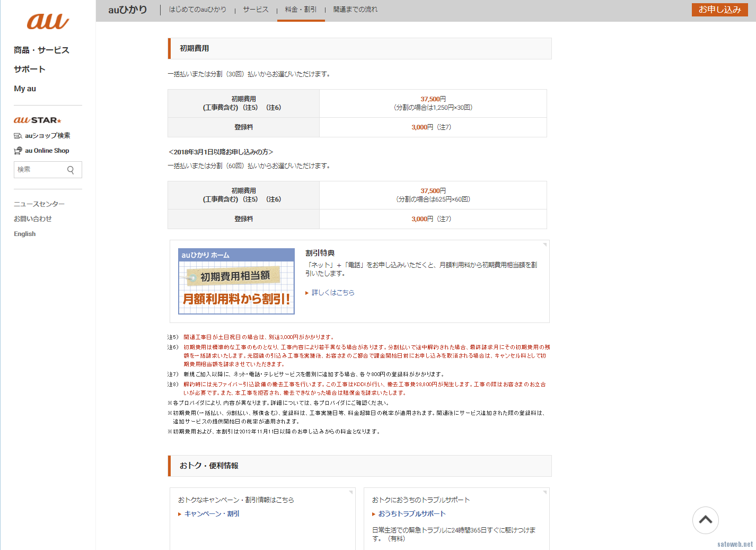Select the はじめてのauひかり tab

coord(197,10)
